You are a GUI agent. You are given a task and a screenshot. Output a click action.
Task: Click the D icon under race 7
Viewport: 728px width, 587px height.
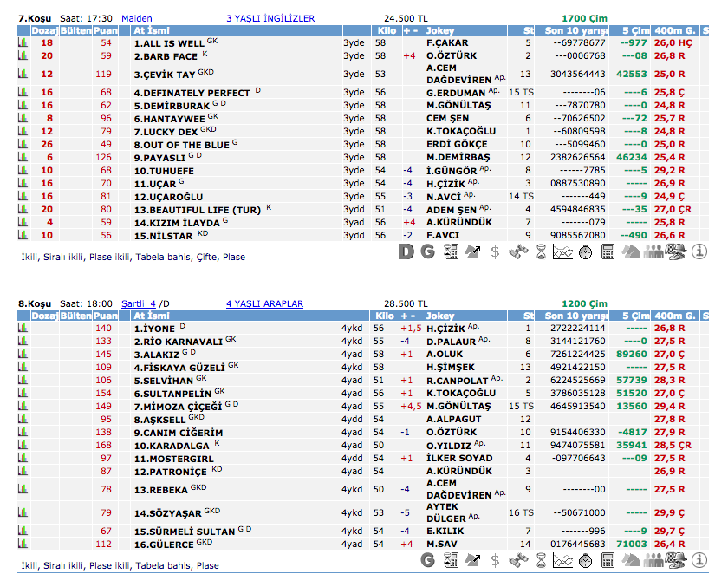click(406, 251)
